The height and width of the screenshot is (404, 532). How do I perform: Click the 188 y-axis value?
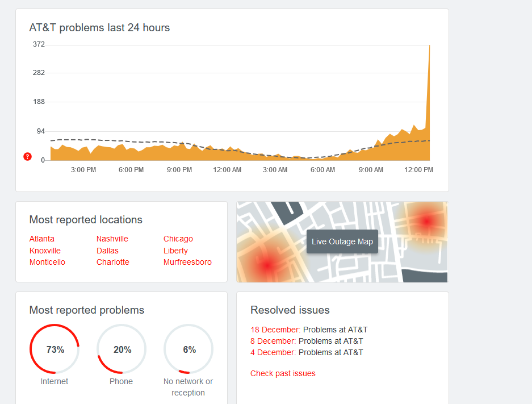[39, 102]
